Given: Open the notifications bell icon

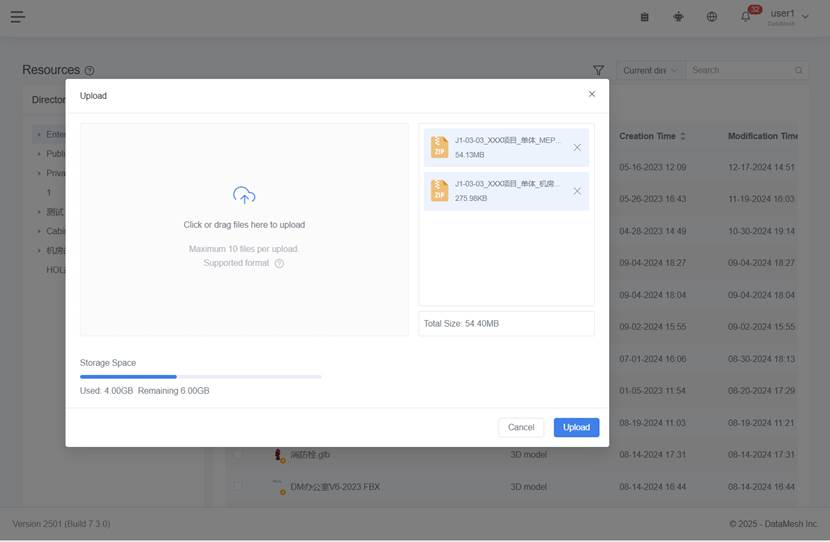Looking at the screenshot, I should click(745, 17).
